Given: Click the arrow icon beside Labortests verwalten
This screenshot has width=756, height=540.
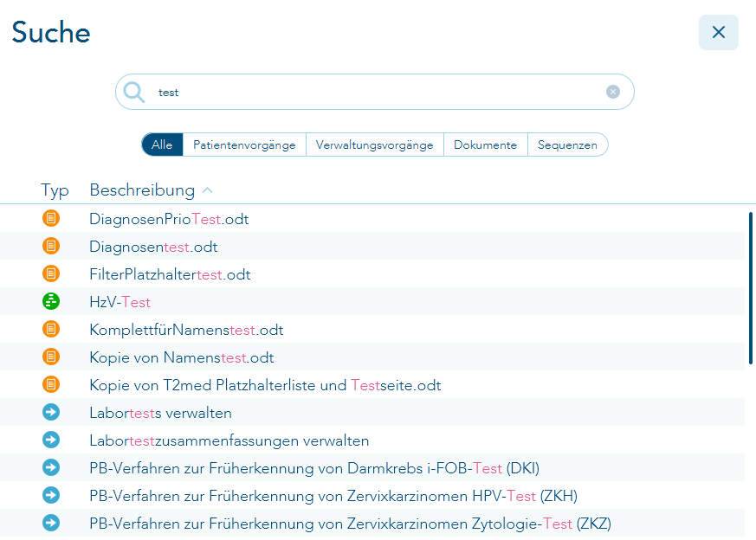Looking at the screenshot, I should point(51,413).
